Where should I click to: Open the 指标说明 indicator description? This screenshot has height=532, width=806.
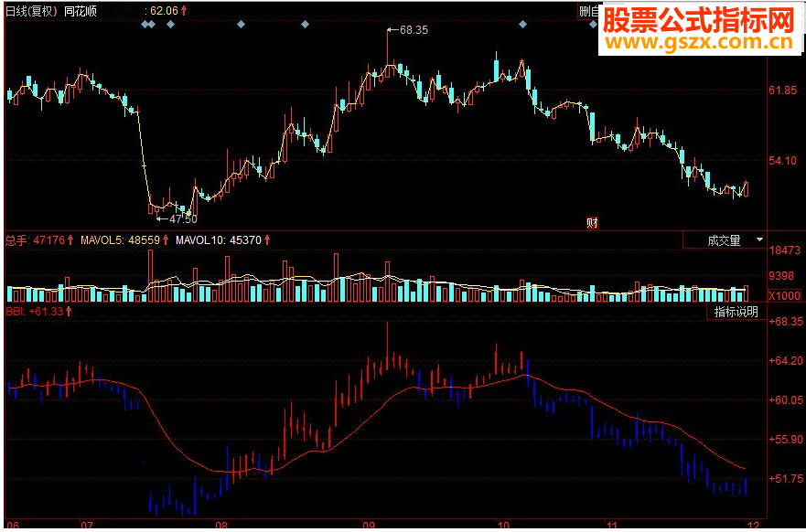[736, 312]
